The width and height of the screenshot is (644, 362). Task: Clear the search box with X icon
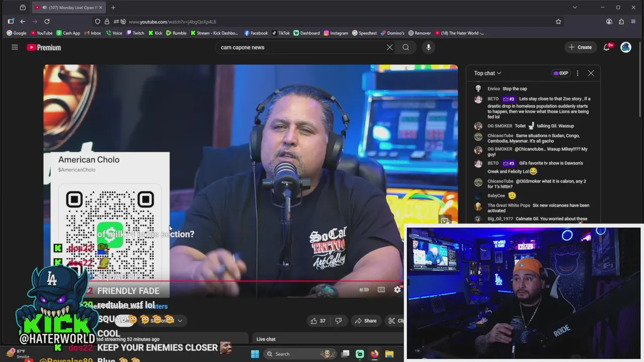(389, 47)
